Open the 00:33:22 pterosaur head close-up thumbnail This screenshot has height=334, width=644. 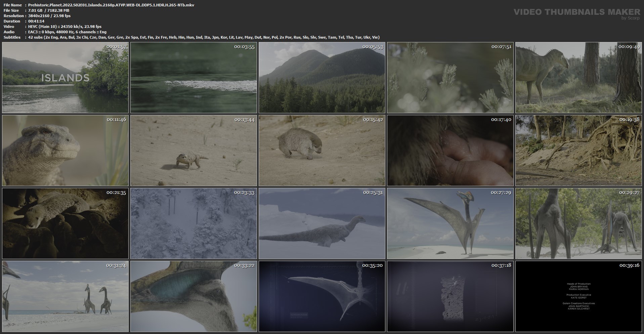coord(194,296)
